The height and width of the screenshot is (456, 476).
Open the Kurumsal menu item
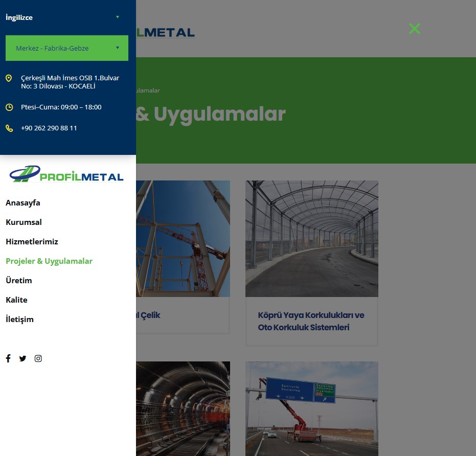[24, 222]
